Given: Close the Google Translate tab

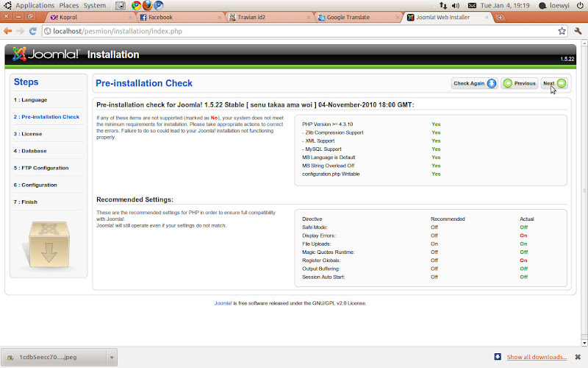Looking at the screenshot, I should point(398,17).
